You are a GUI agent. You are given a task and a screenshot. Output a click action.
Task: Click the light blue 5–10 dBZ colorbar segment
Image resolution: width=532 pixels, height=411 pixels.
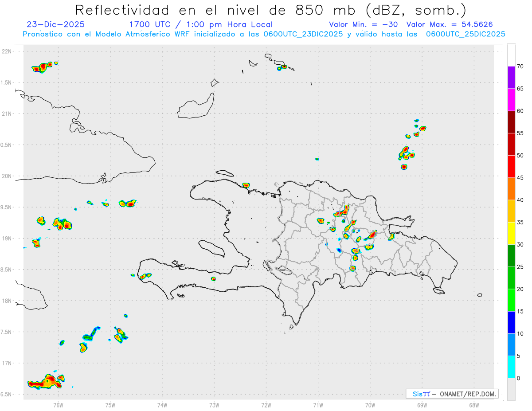pos(511,345)
